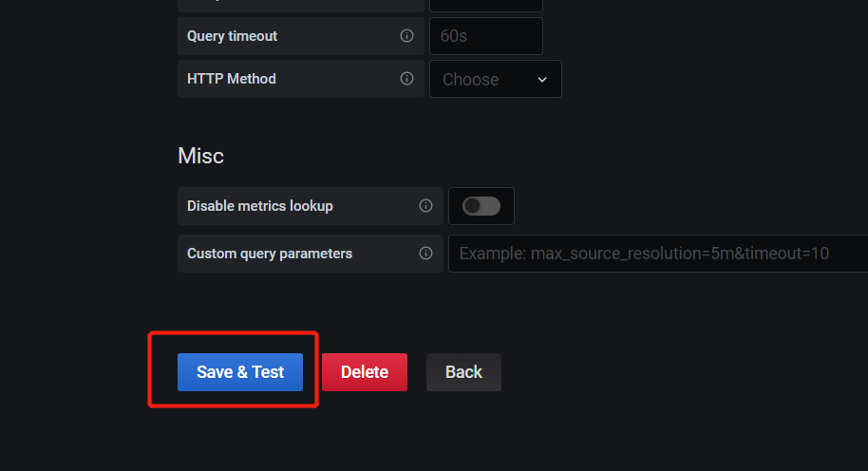Open the HTTP Method Choose dropdown

click(496, 79)
